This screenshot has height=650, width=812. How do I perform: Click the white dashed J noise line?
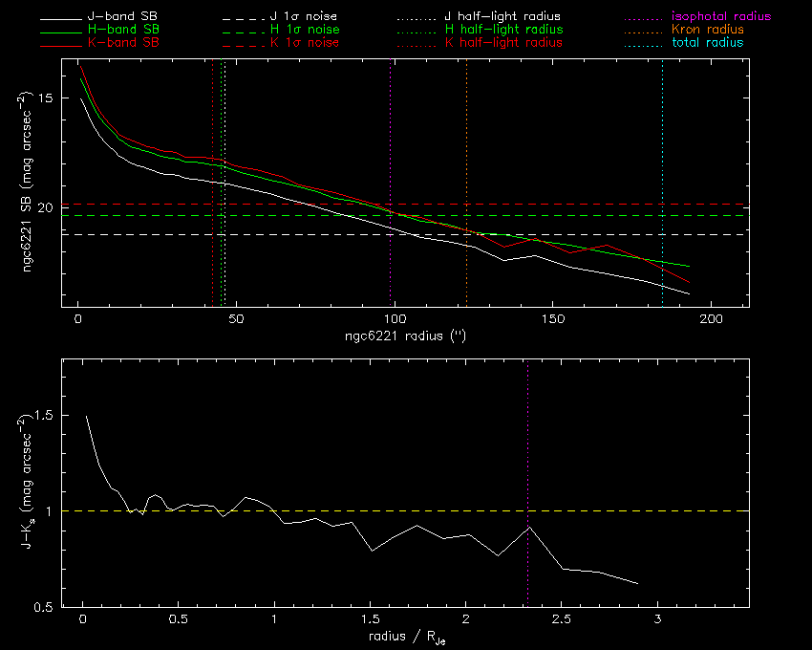405,235
